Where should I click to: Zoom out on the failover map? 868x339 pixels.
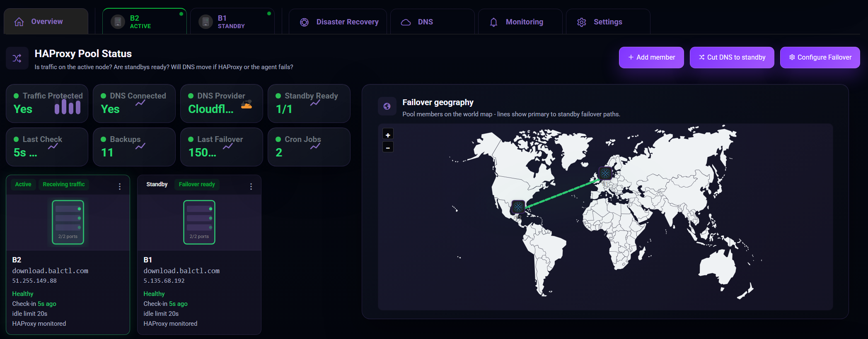point(388,147)
